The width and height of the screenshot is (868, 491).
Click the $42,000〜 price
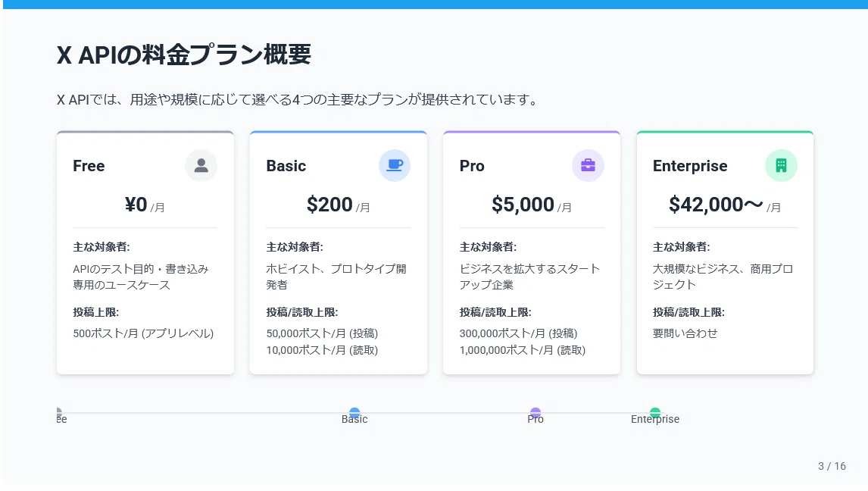click(x=716, y=205)
